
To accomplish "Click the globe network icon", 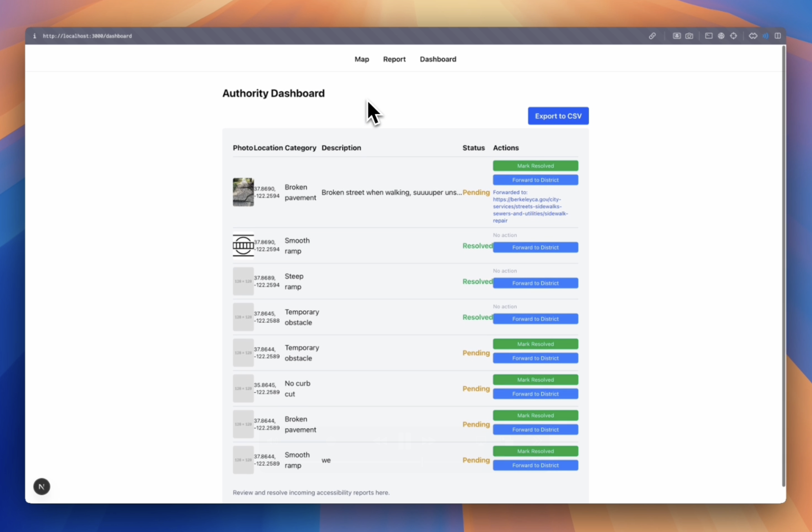I will coord(721,36).
